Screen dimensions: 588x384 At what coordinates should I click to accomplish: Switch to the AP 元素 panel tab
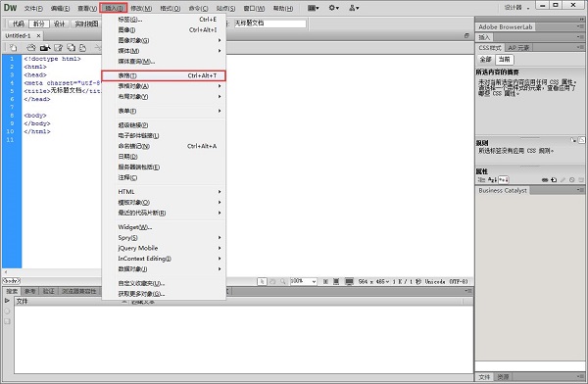pos(518,48)
